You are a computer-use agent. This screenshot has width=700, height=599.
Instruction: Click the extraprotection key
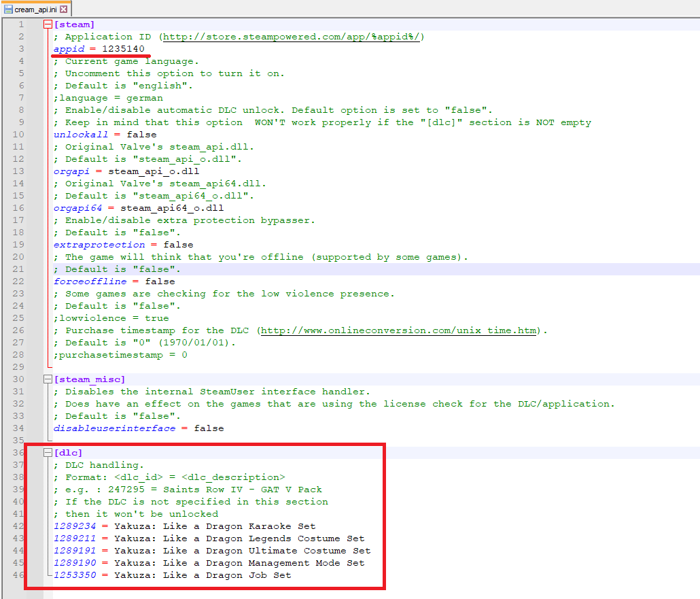coord(99,245)
